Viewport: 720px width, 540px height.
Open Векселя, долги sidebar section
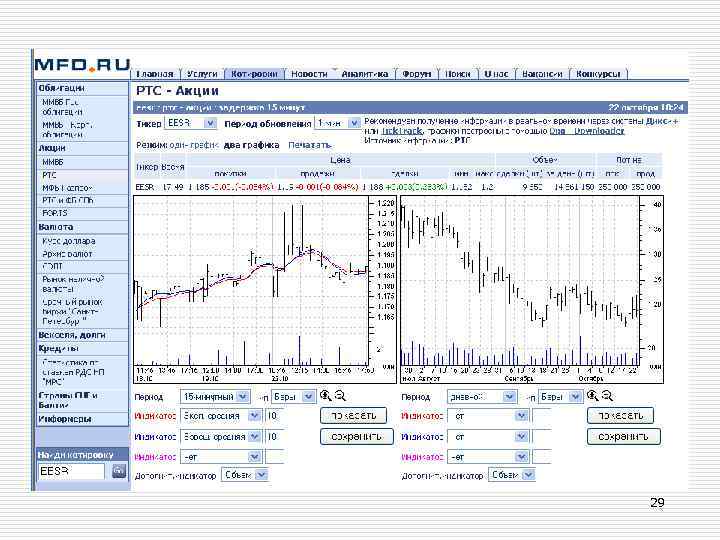click(x=72, y=335)
